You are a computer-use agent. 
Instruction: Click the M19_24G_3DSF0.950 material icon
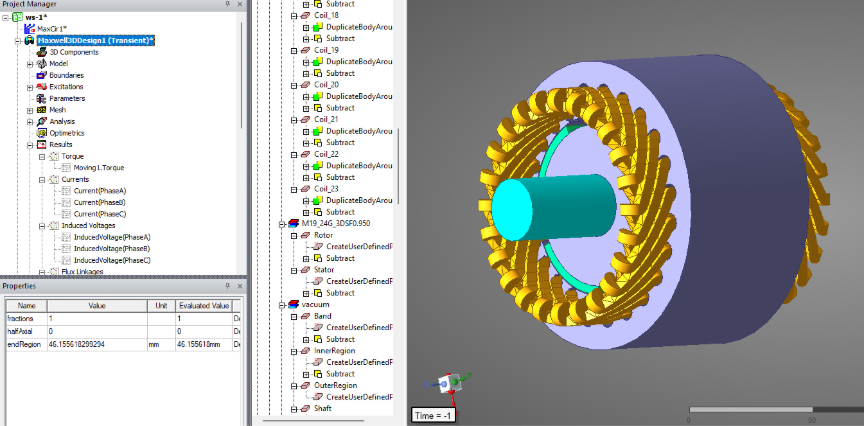point(293,224)
